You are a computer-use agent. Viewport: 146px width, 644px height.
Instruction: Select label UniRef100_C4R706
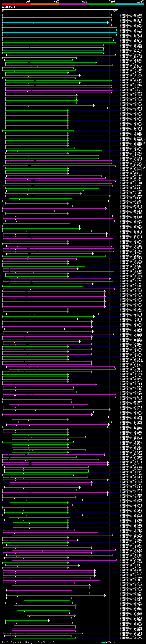[x=131, y=635]
